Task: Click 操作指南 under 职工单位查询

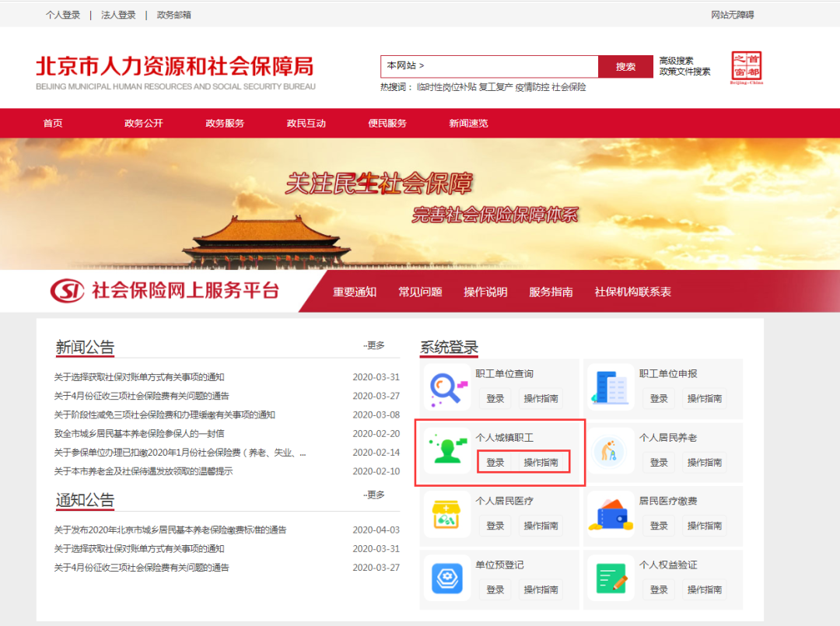Action: 541,398
